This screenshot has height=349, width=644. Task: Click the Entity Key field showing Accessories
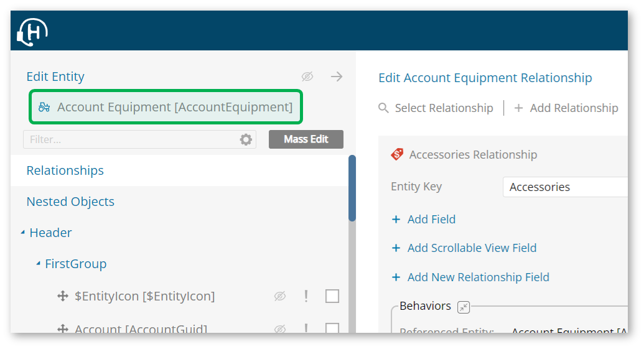coord(565,187)
